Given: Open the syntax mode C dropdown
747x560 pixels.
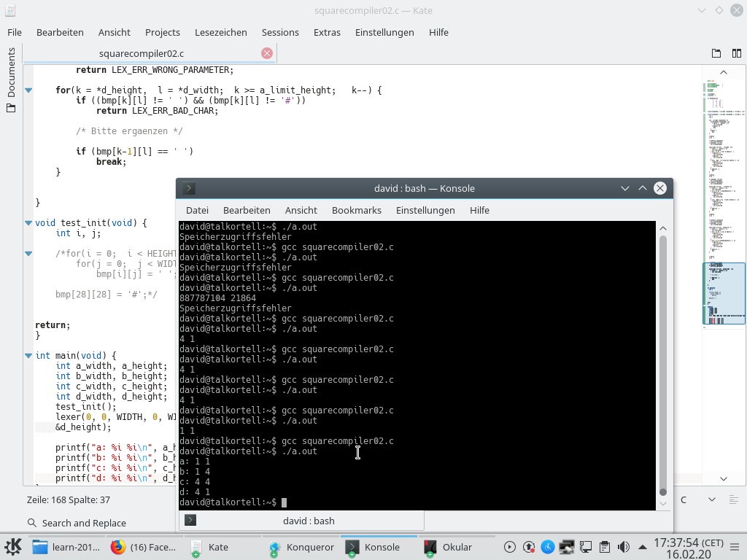Looking at the screenshot, I should tap(697, 499).
